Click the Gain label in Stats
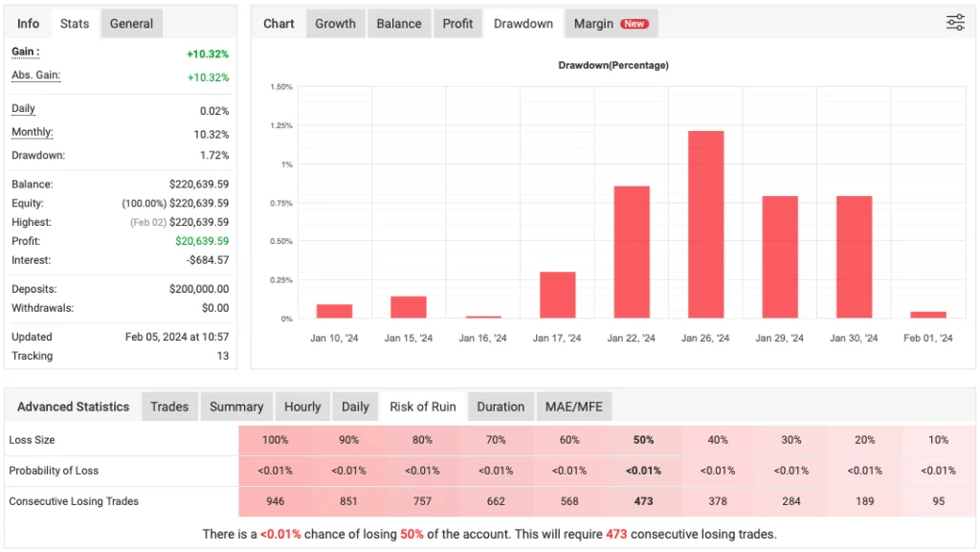Screen dimensions: 980x552 point(25,52)
